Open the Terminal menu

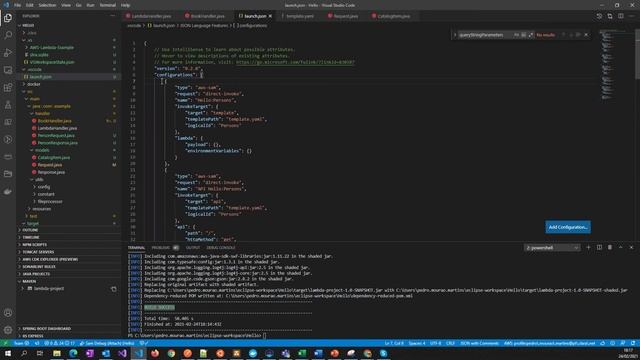(x=108, y=5)
